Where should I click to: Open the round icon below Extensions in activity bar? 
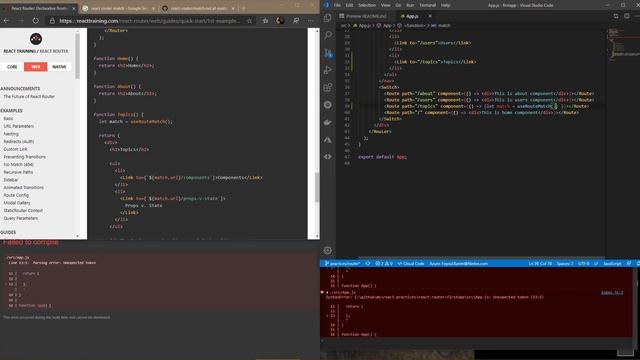pyautogui.click(x=328, y=105)
